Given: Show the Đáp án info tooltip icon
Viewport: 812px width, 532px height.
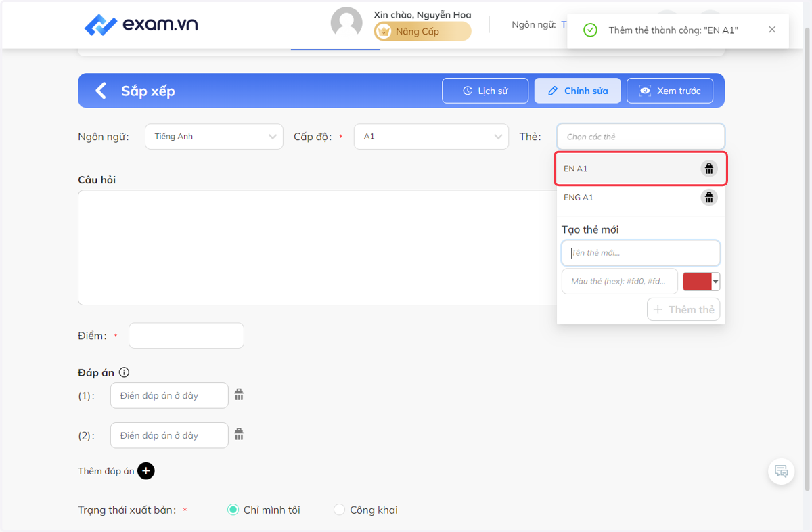Looking at the screenshot, I should pyautogui.click(x=124, y=372).
